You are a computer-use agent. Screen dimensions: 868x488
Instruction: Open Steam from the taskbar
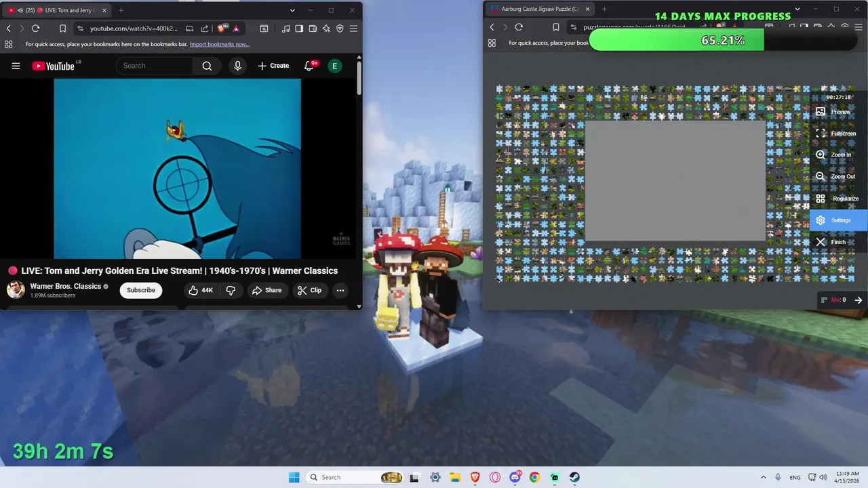(574, 477)
